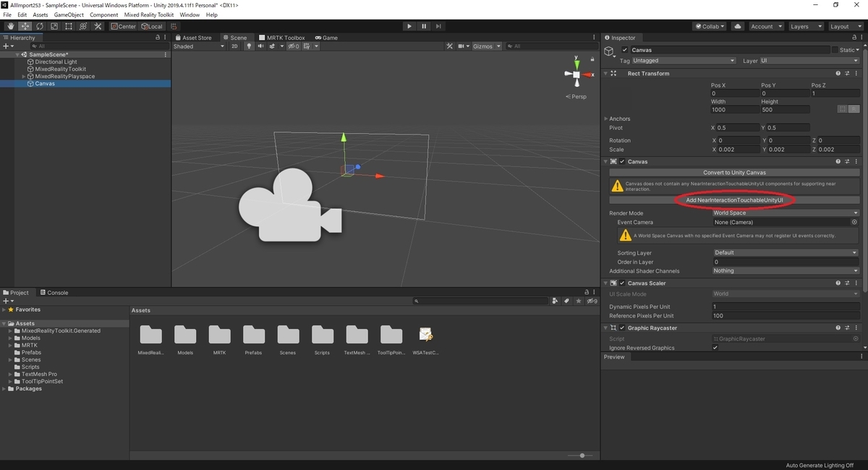Toggle pivot mode Center button
868x470 pixels.
[x=123, y=26]
